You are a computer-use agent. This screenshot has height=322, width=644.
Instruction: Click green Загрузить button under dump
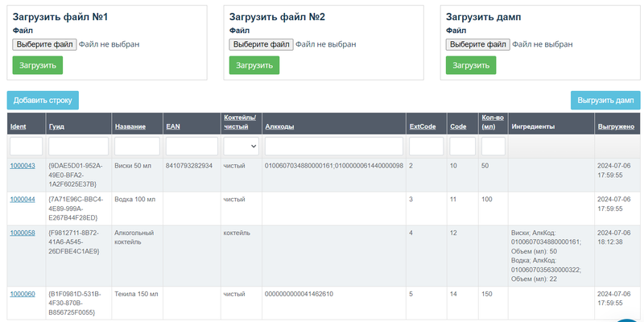pos(471,65)
